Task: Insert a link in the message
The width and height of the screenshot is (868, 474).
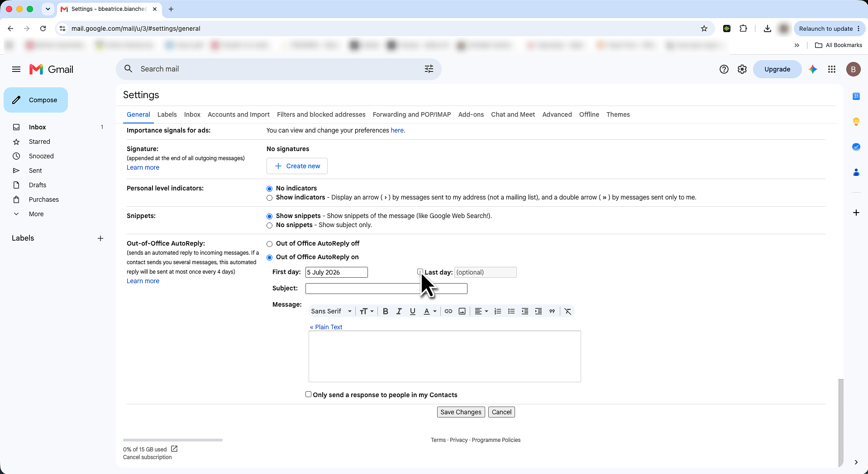Action: (x=448, y=311)
